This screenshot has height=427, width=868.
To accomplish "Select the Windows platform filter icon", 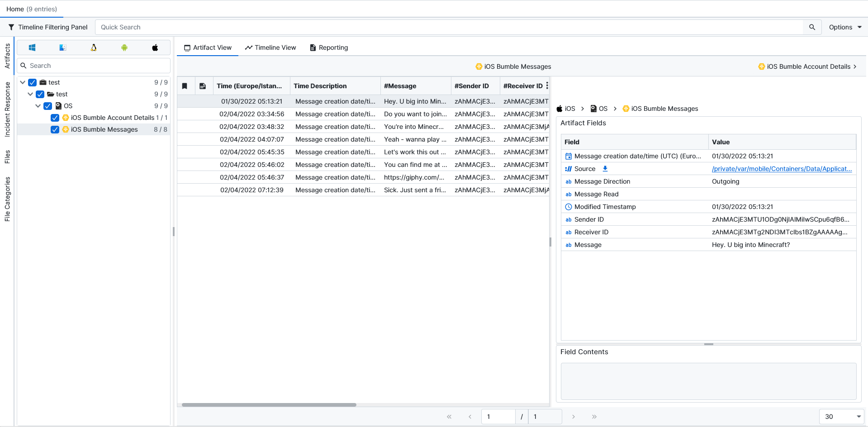I will (32, 47).
